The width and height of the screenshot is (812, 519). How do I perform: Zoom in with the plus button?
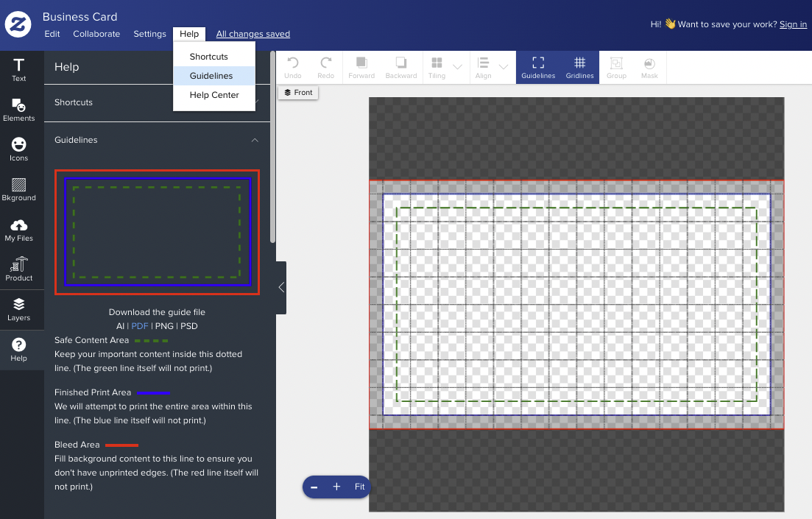coord(336,487)
